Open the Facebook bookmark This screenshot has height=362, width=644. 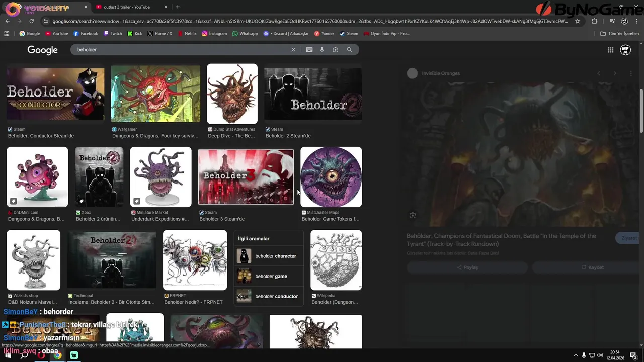[x=86, y=33]
